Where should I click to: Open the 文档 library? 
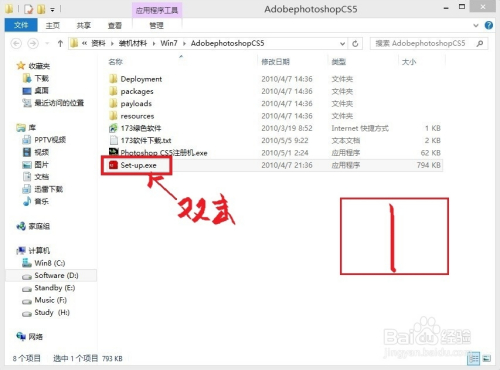point(42,177)
